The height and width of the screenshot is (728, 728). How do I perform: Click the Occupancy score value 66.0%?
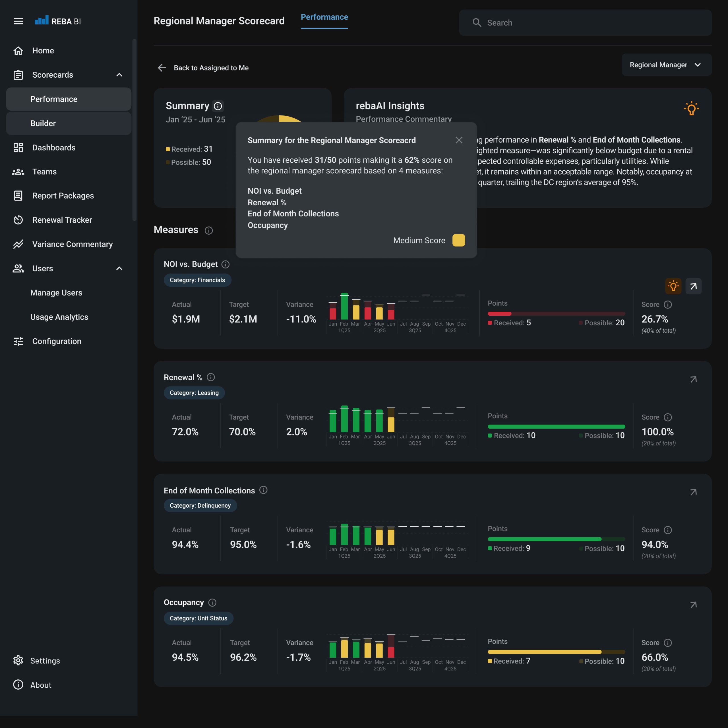[x=655, y=657]
